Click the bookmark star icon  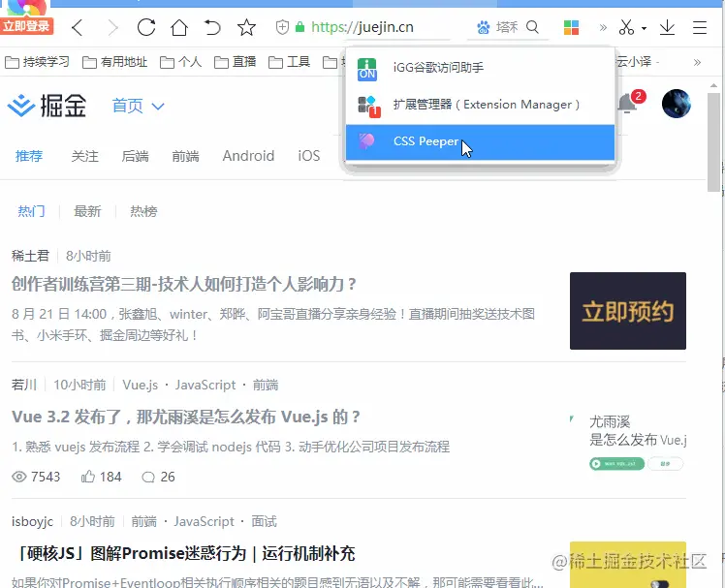coord(247,27)
